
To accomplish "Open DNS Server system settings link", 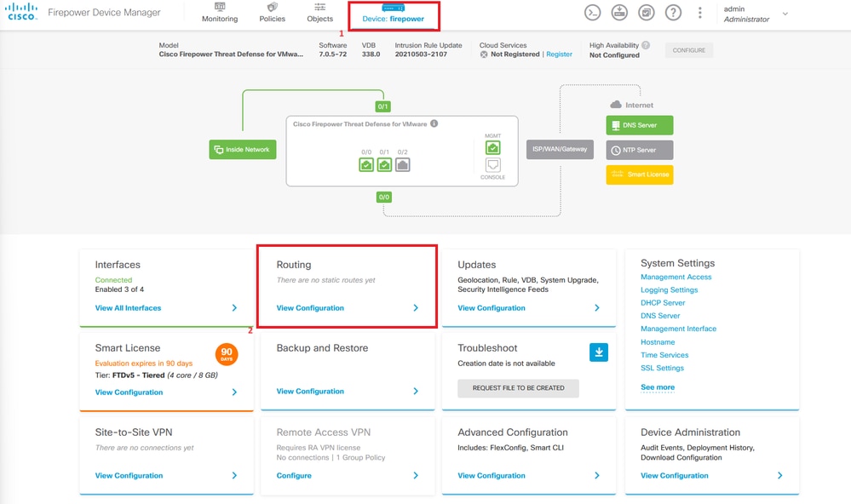I will (660, 316).
